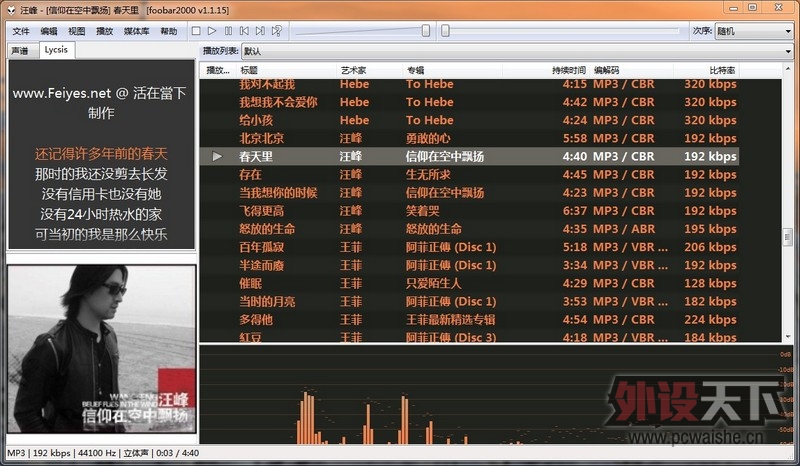Sort by the 持续时间 column header
Viewport: 800px width, 466px height.
546,70
